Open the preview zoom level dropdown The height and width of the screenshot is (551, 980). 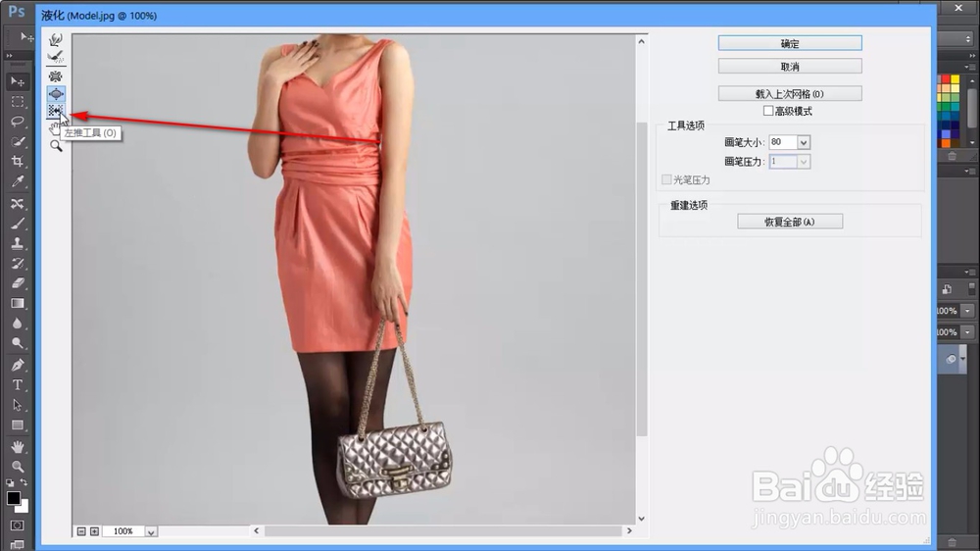pyautogui.click(x=151, y=531)
